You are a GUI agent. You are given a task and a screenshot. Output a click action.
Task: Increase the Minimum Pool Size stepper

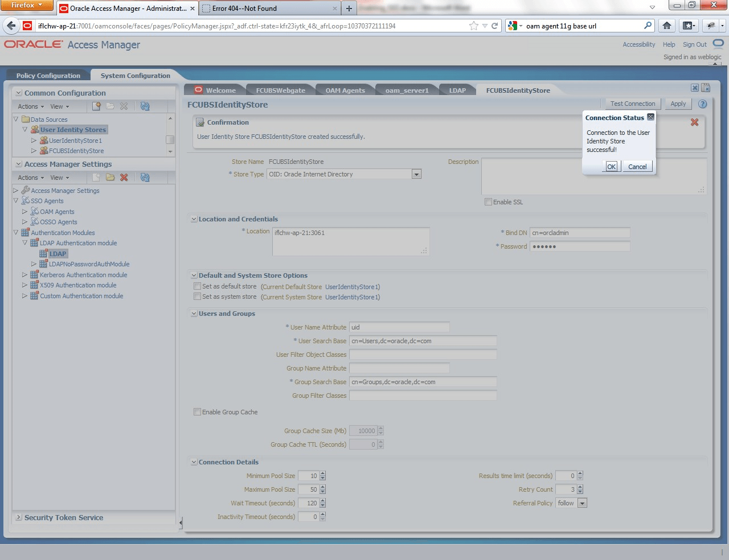pyautogui.click(x=323, y=473)
